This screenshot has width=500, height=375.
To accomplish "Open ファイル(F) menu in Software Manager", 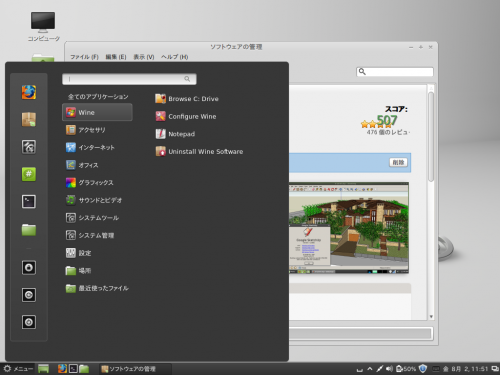I will coord(84,57).
